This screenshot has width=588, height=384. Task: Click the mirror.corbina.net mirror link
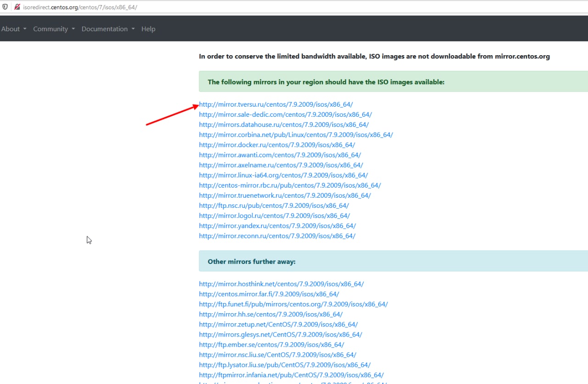[x=296, y=135]
